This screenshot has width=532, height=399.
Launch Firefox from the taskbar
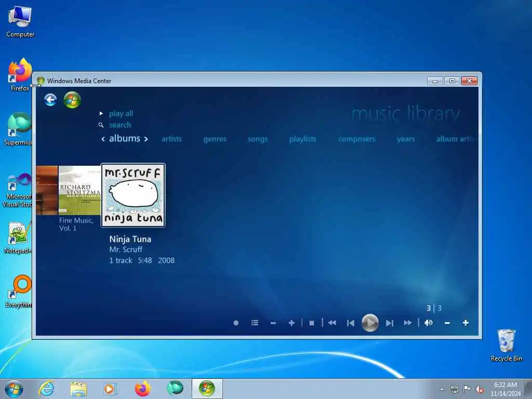142,389
